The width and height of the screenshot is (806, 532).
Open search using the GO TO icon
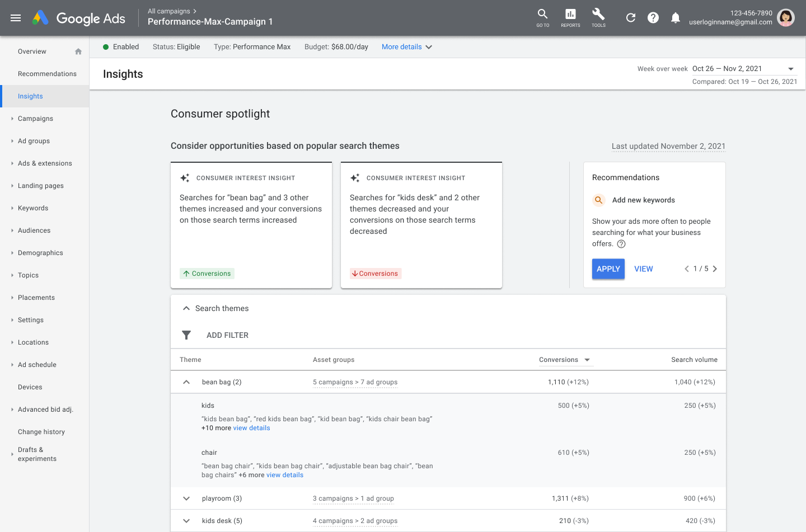click(x=542, y=17)
